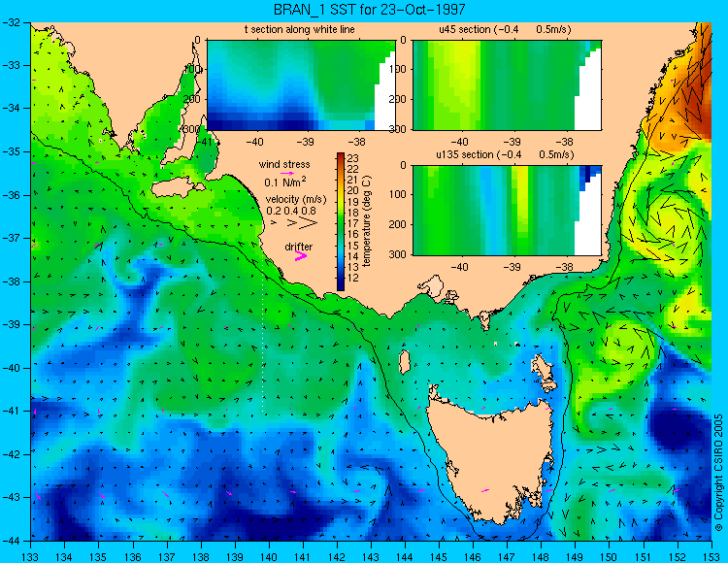Click the title BRAN_1 SST for 23-Oct-1997
The image size is (728, 563).
(x=369, y=10)
